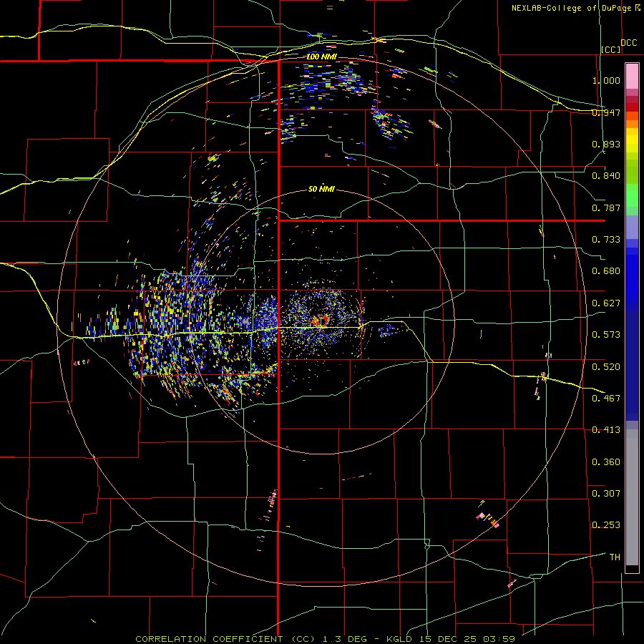Pick the lavender segment of color bar
Viewport: 644px width, 644px height.
tap(632, 227)
